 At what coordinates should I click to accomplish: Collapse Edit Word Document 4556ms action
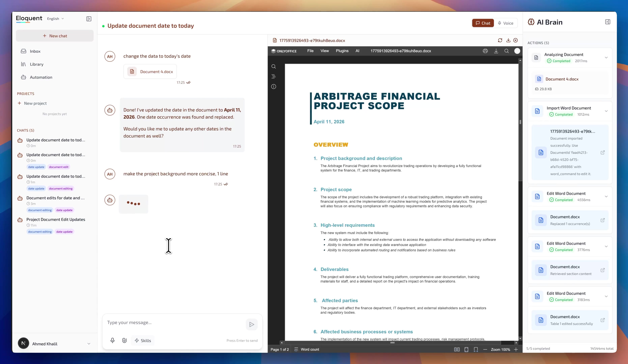[606, 196]
